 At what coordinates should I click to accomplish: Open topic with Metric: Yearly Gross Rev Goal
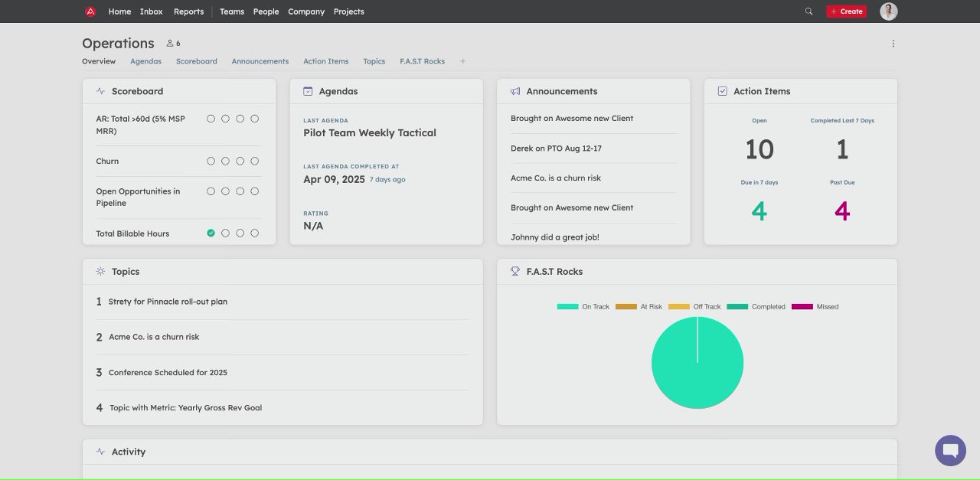tap(185, 408)
